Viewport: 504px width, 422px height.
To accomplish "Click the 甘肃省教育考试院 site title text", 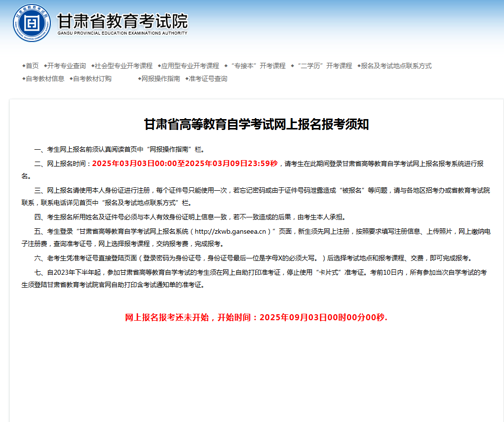I will 122,21.
